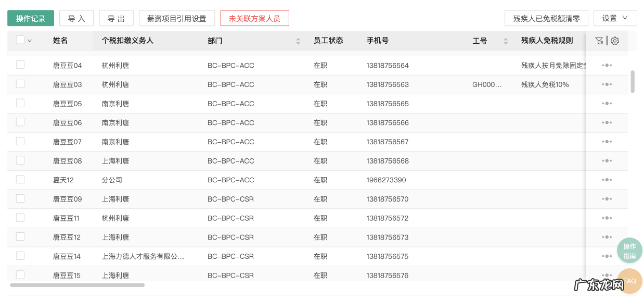Check the checkbox for 夏天12
The image size is (644, 300).
20,179
